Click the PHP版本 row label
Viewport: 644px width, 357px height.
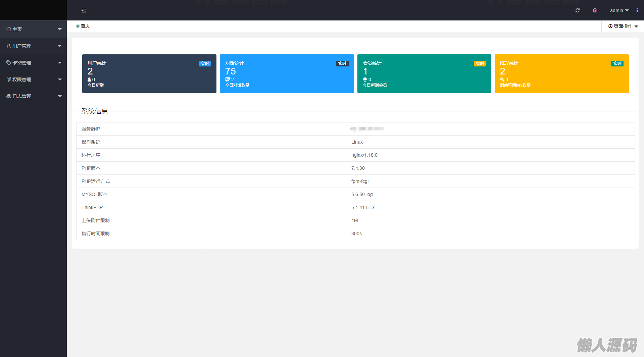91,168
